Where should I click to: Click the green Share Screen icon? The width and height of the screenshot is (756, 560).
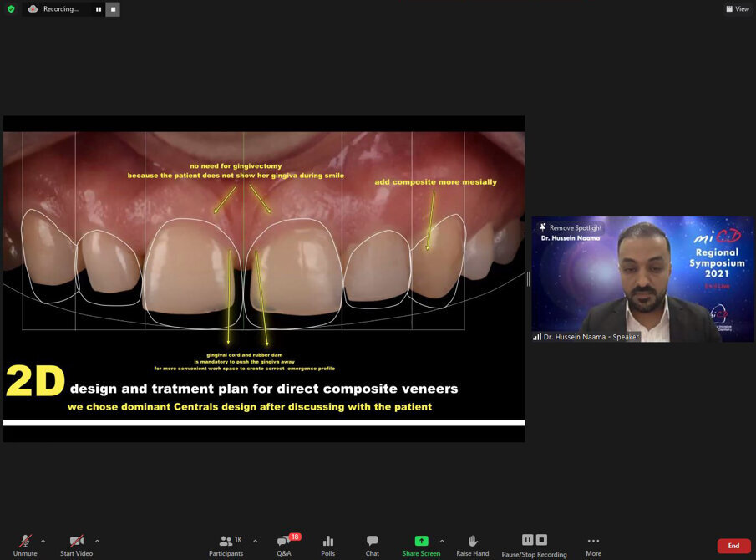(421, 542)
